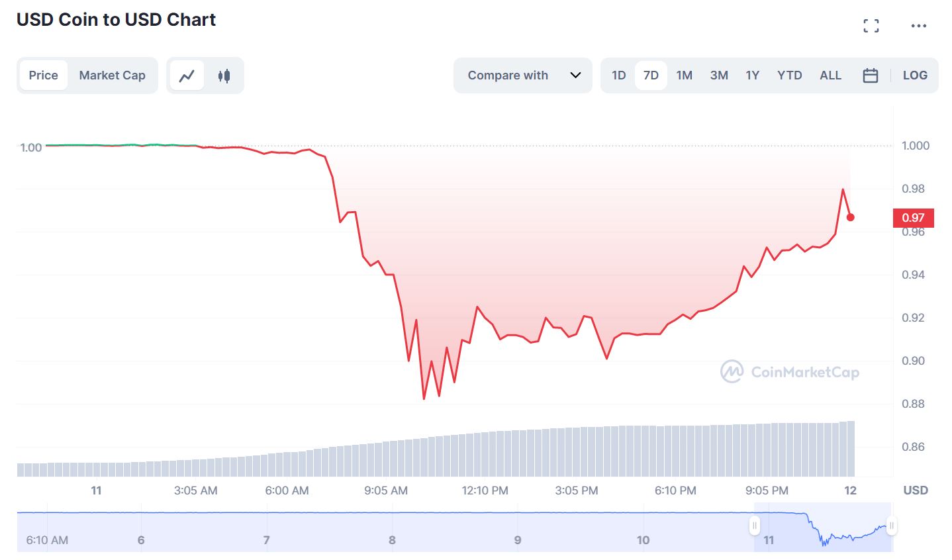Switch to Market Cap view
Viewport: 952px width, 560px height.
(112, 75)
